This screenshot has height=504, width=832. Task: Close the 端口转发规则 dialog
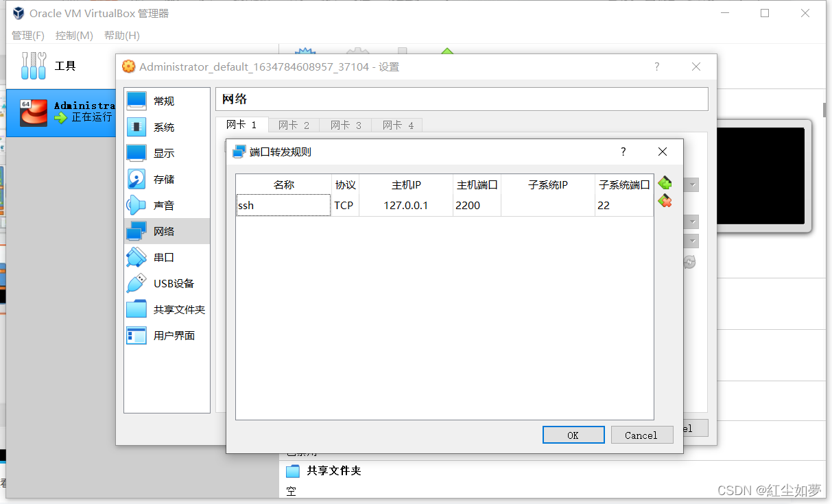[662, 152]
